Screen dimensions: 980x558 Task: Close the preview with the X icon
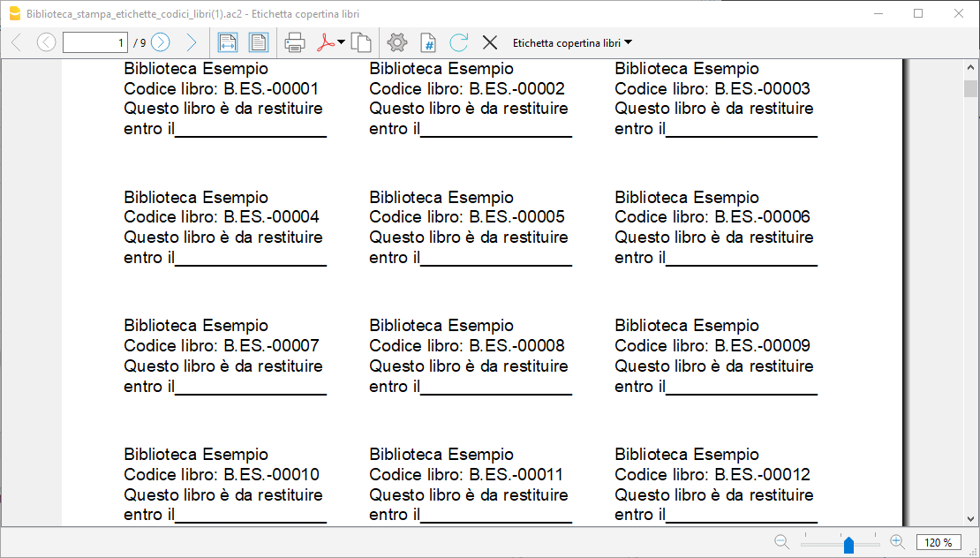489,42
